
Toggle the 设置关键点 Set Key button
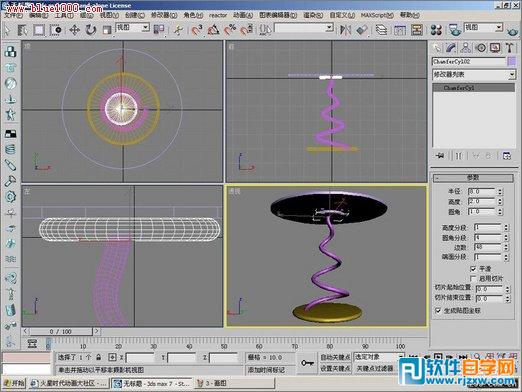tap(335, 368)
